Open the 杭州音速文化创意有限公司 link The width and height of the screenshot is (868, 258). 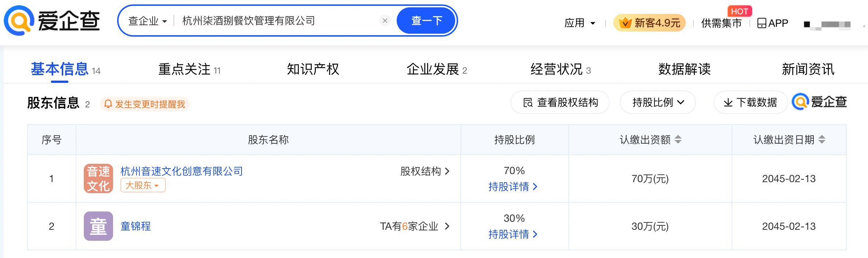click(x=182, y=171)
